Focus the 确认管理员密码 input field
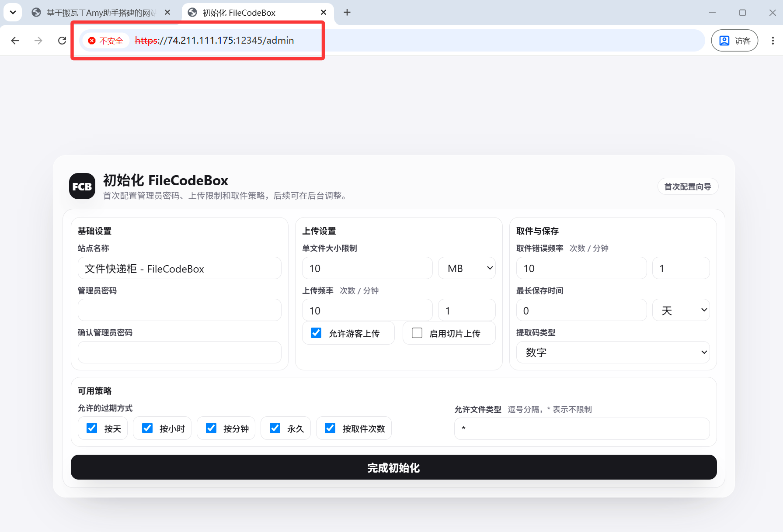Screen dimensions: 783x532 [180, 352]
